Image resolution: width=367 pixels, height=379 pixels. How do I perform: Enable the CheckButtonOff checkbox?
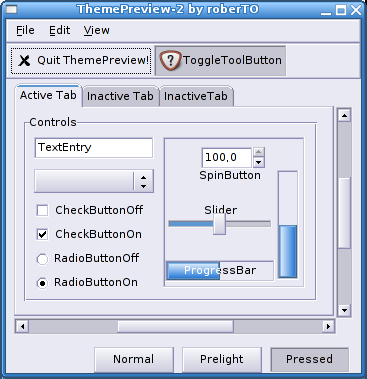click(42, 211)
